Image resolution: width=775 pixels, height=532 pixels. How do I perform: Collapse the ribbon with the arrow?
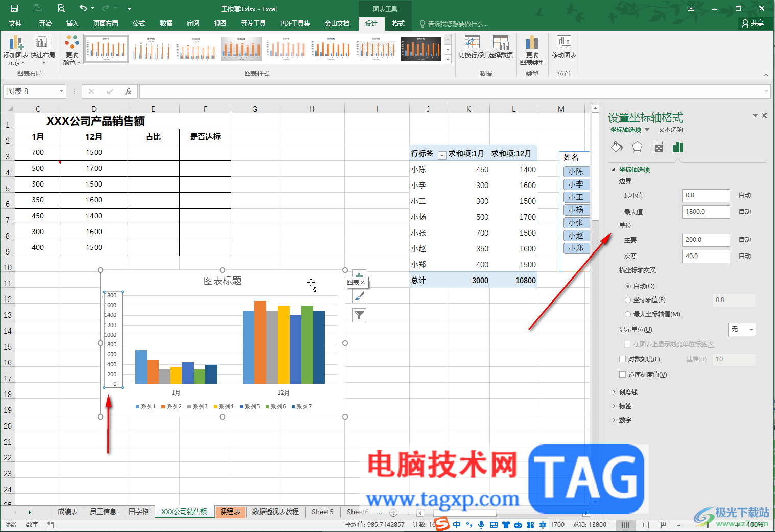766,75
